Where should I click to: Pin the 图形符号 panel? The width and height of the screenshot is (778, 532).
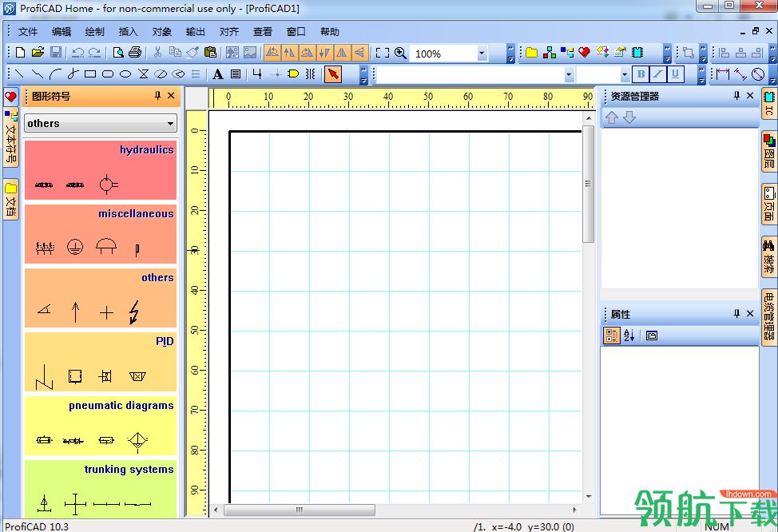158,95
